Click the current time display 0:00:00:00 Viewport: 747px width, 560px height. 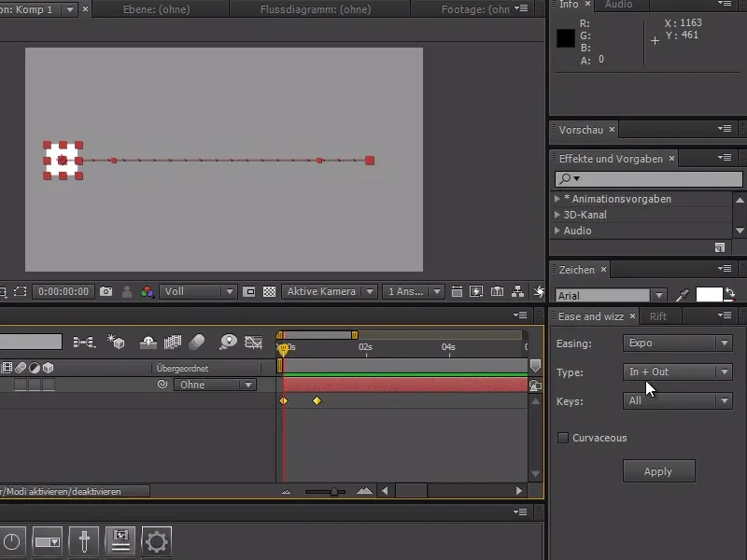click(x=63, y=291)
